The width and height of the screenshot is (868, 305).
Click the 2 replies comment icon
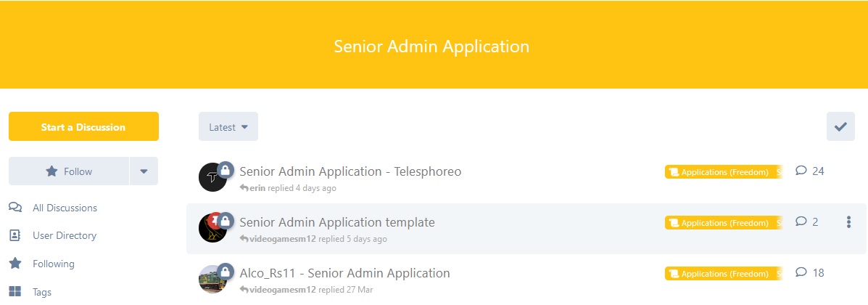[x=801, y=222]
